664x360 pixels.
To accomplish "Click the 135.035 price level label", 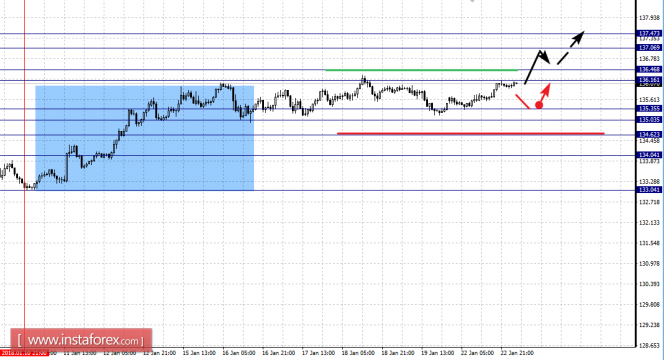I will [x=649, y=120].
